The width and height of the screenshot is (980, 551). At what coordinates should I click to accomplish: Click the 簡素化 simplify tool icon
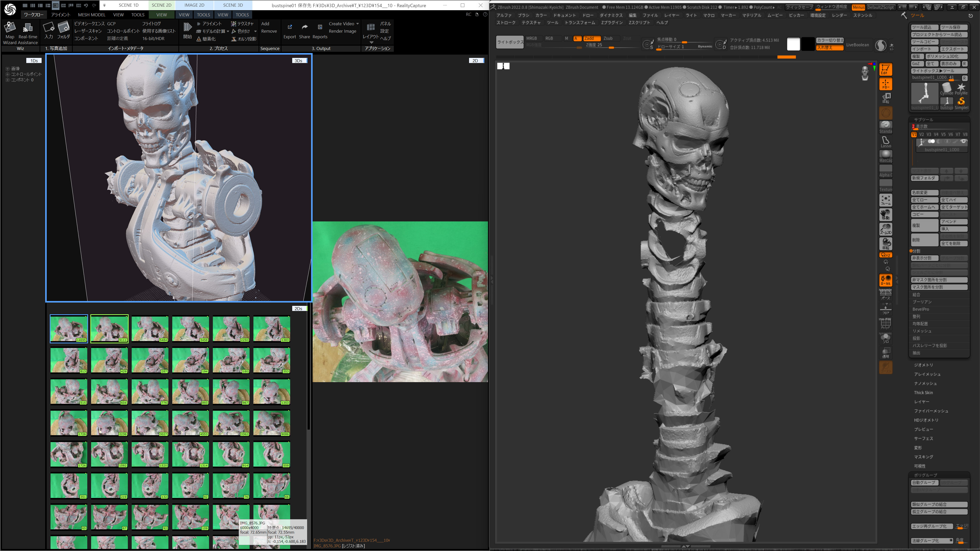tap(199, 39)
